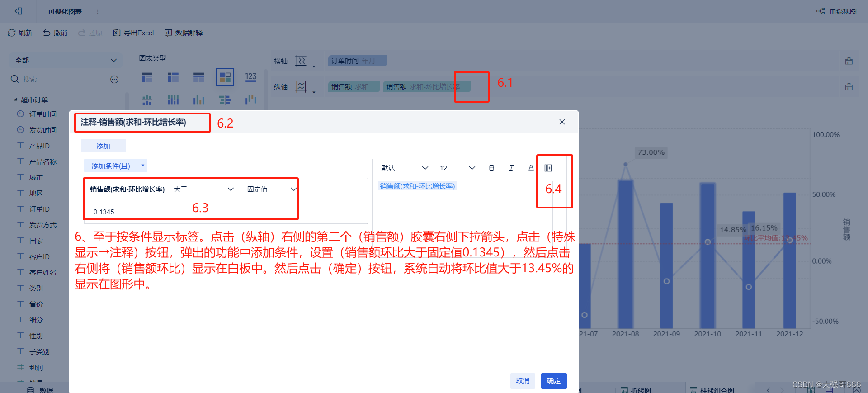Open the arrow next to 添加条件(且)

tap(143, 166)
